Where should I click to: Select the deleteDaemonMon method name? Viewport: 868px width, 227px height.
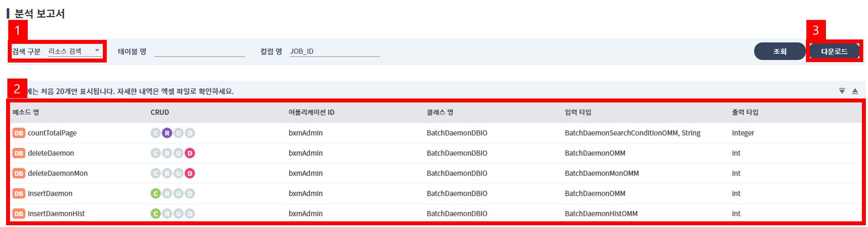tap(58, 173)
